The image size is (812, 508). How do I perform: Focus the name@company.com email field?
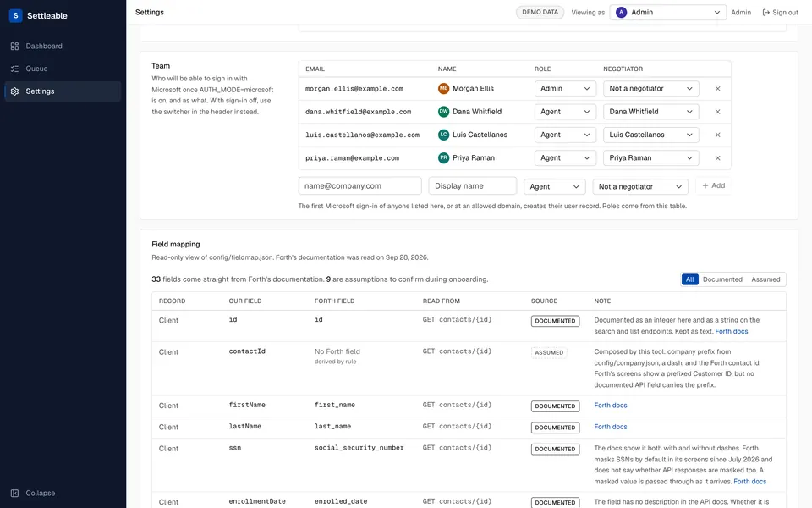click(x=360, y=186)
